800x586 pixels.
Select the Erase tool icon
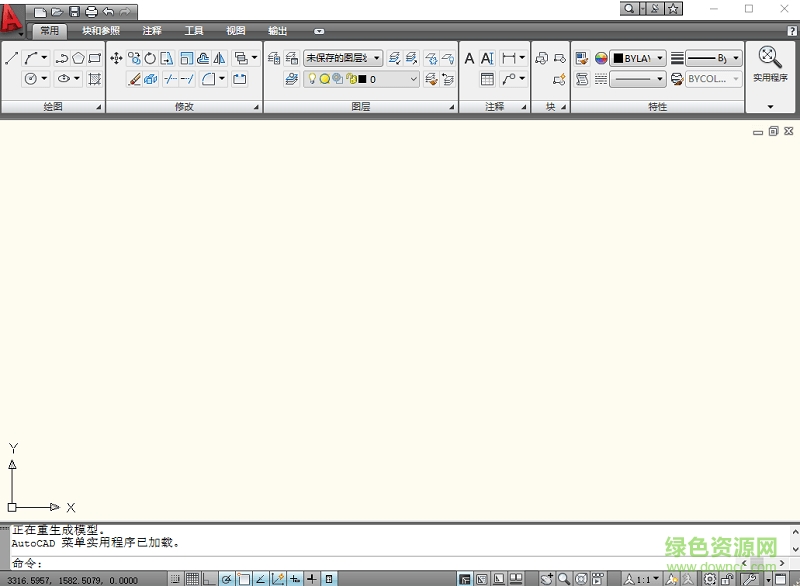(134, 79)
